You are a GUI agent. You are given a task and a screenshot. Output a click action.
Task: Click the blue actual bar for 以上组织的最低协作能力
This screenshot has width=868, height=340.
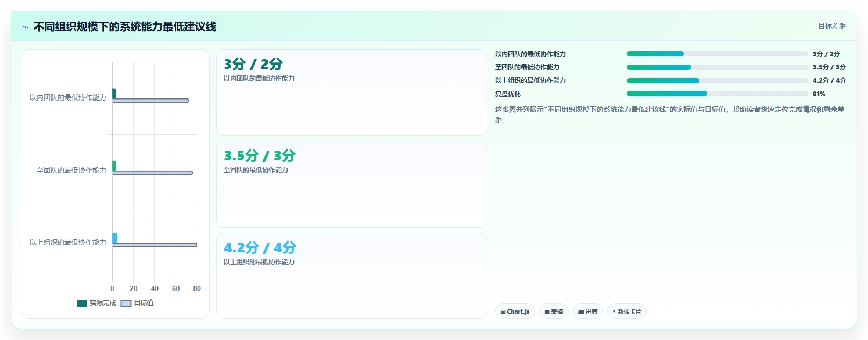tap(114, 238)
